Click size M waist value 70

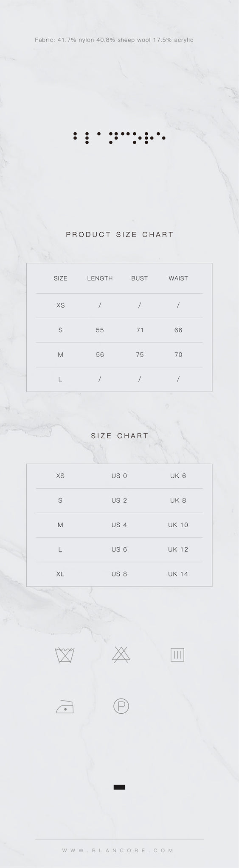click(178, 355)
